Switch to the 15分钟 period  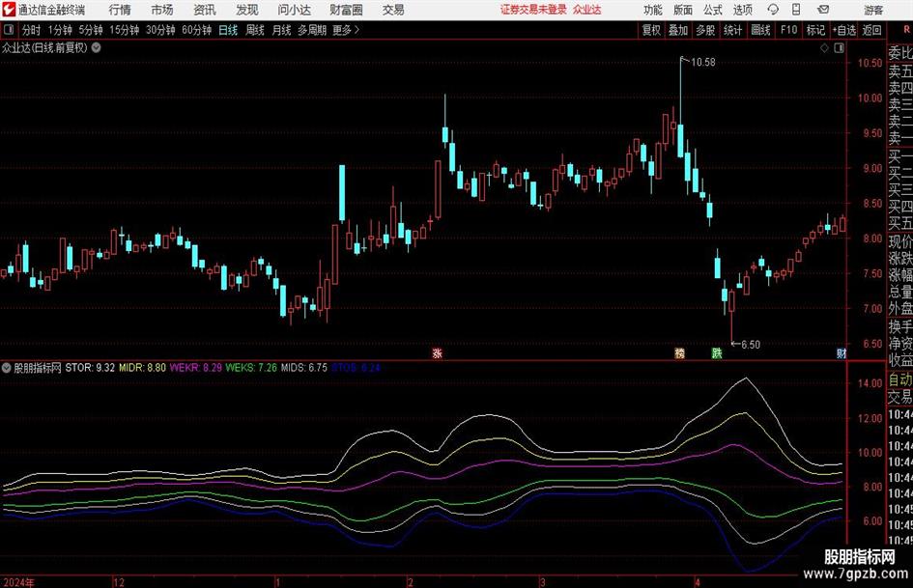click(125, 30)
